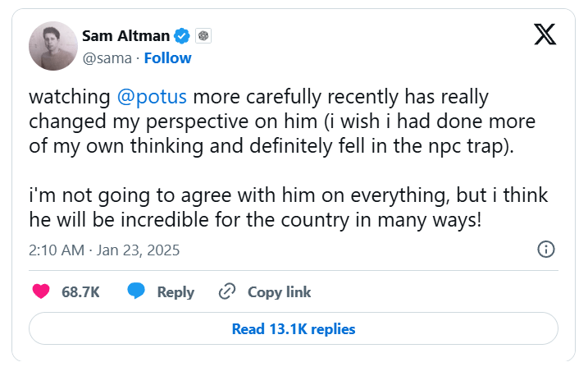Click the 68.7K likes count
Image resolution: width=588 pixels, height=376 pixels.
click(x=80, y=292)
